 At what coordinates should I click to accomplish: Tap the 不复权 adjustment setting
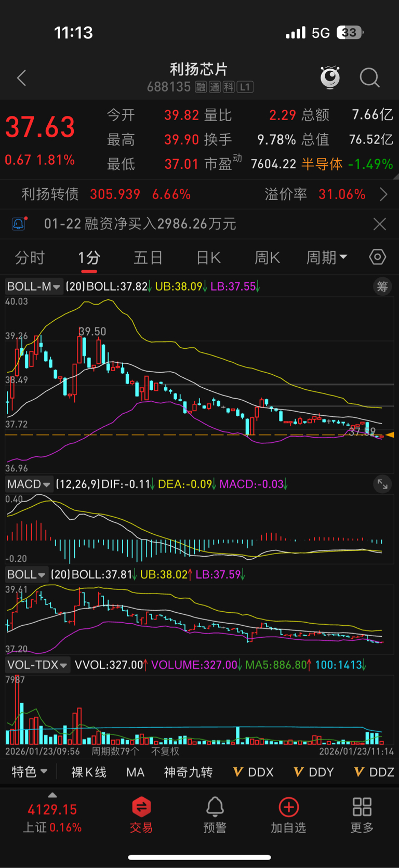coord(165,751)
